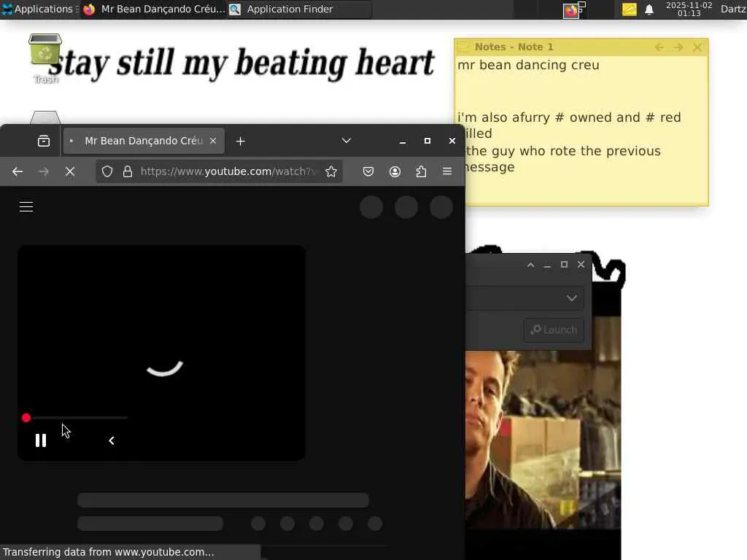Maximize the Firefox window
The width and height of the screenshot is (747, 560).
[427, 141]
